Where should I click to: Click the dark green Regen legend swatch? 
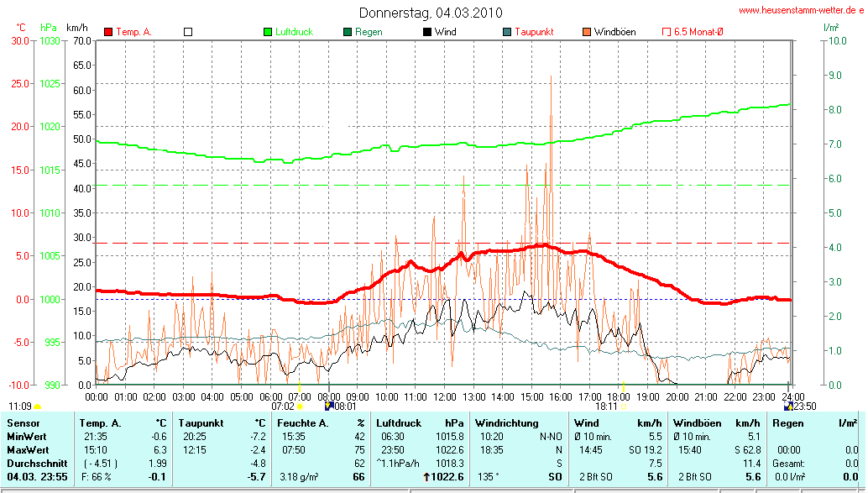tap(348, 32)
